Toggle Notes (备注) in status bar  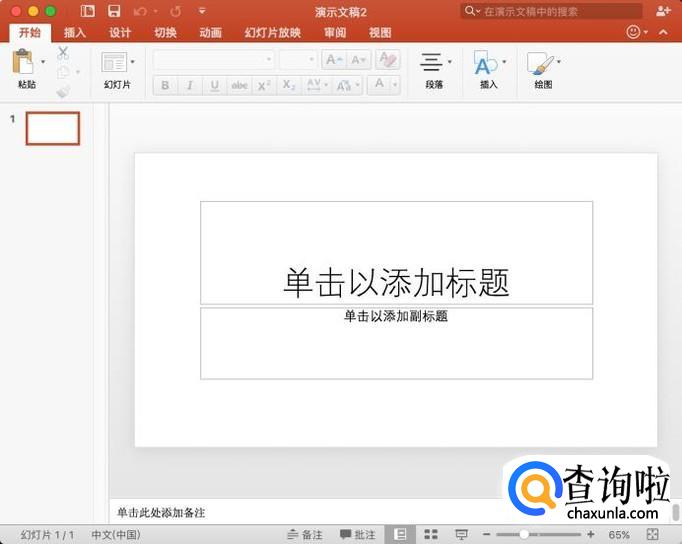coord(305,534)
